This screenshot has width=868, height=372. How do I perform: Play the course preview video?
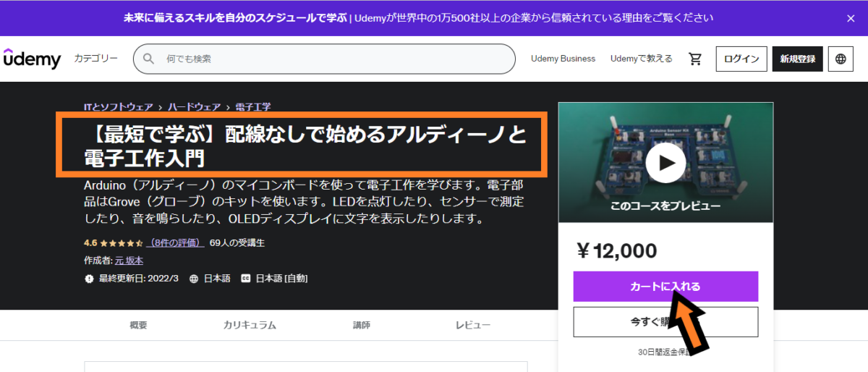click(x=665, y=162)
